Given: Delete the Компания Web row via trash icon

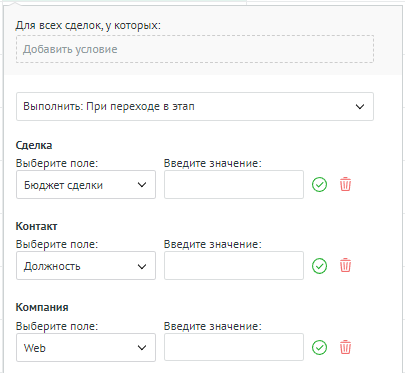Looking at the screenshot, I should pyautogui.click(x=345, y=347).
